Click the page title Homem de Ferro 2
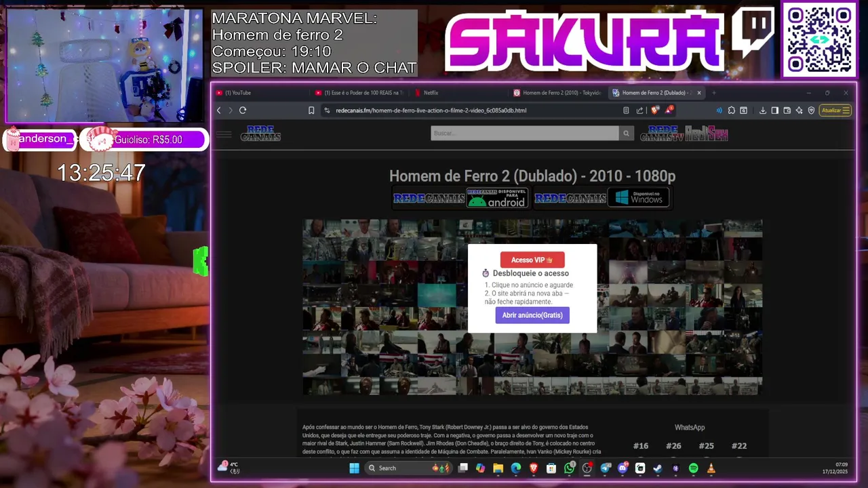The height and width of the screenshot is (488, 868). coord(532,176)
